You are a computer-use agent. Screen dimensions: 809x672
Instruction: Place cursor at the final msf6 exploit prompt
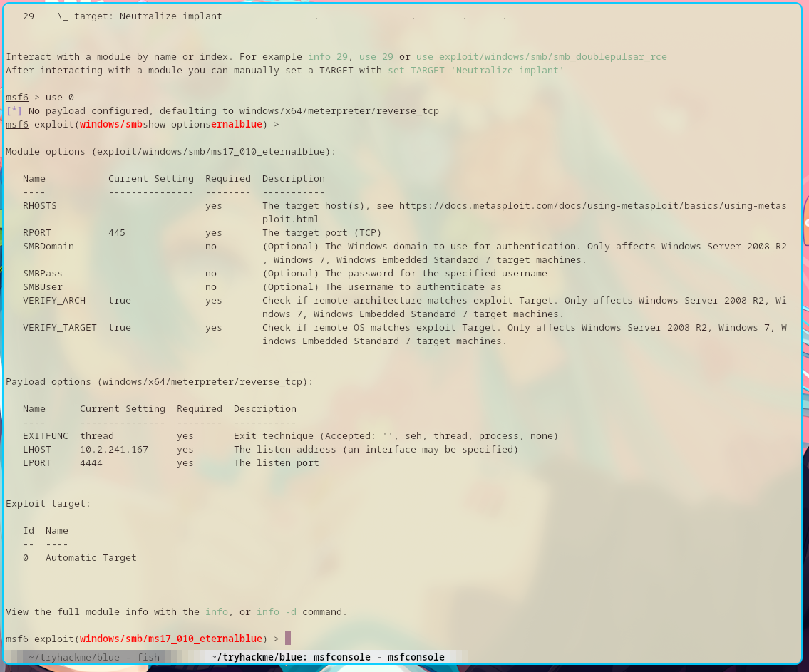[288, 639]
